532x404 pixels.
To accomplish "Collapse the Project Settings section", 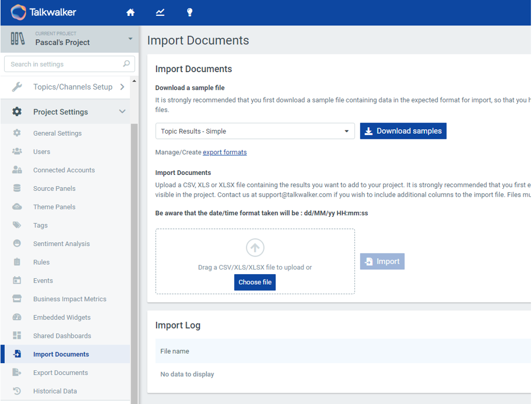I will (122, 112).
